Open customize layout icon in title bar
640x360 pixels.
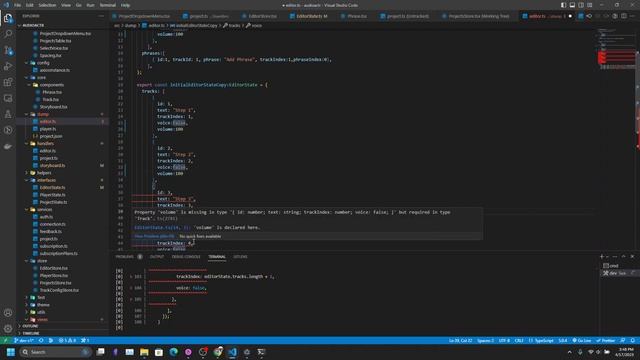[x=590, y=5]
